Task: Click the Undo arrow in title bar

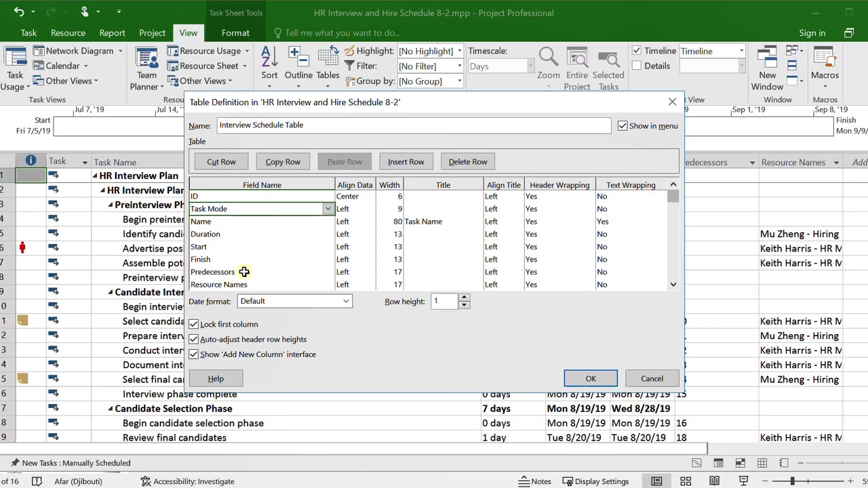Action: click(x=19, y=12)
